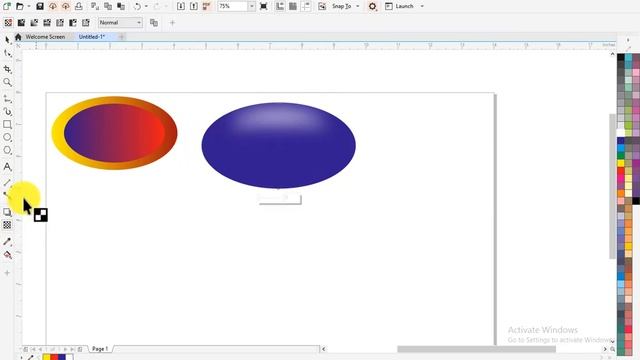Click the plus customize button in the toolbox
This screenshot has width=640, height=360.
point(7,273)
